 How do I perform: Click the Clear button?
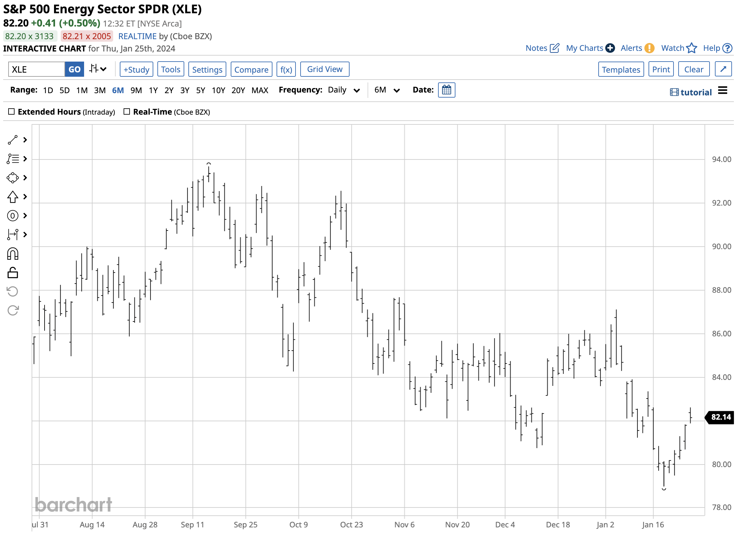click(x=693, y=69)
